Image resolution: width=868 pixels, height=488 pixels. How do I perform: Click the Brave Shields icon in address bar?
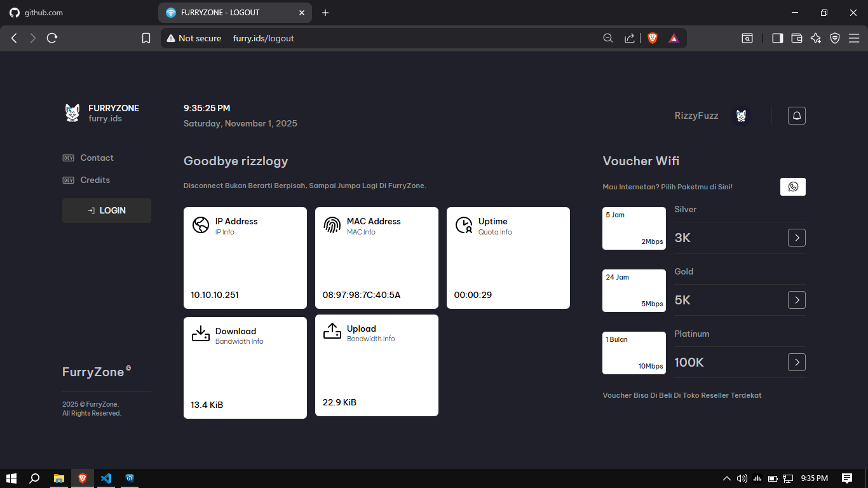click(652, 38)
